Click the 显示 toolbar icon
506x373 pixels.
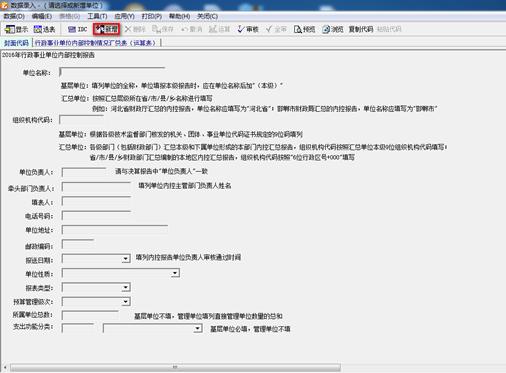pyautogui.click(x=16, y=29)
